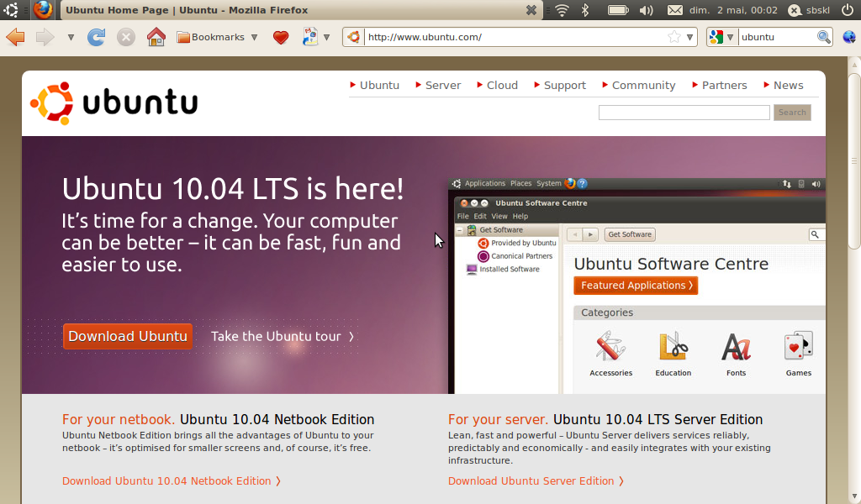
Task: Close the Firefox window tab in top panel
Action: (531, 10)
